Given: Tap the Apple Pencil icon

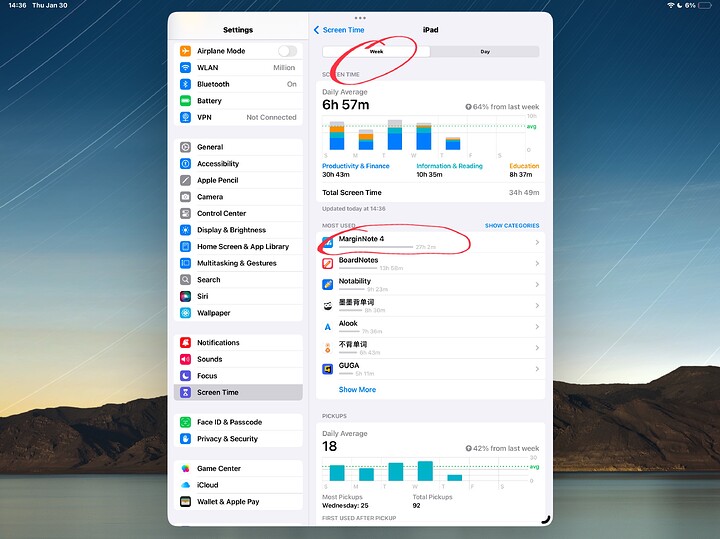Looking at the screenshot, I should pos(185,180).
